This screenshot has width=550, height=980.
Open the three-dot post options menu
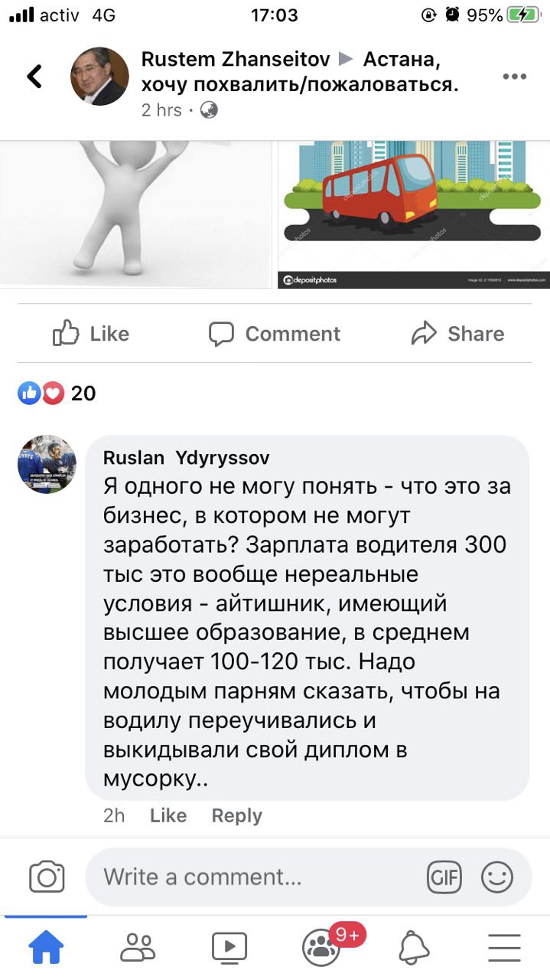[x=514, y=77]
